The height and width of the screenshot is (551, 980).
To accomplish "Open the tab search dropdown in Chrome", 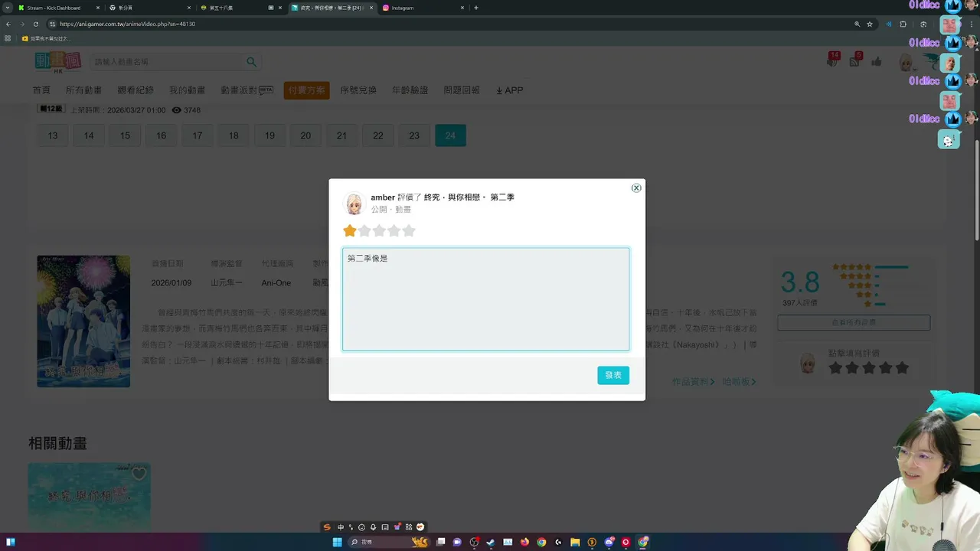I will pos(8,8).
